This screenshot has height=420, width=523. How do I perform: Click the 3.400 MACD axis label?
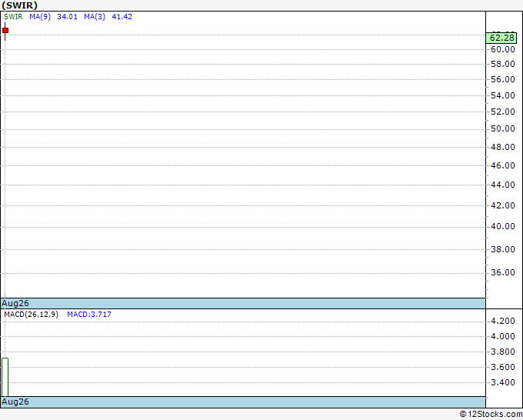[503, 382]
